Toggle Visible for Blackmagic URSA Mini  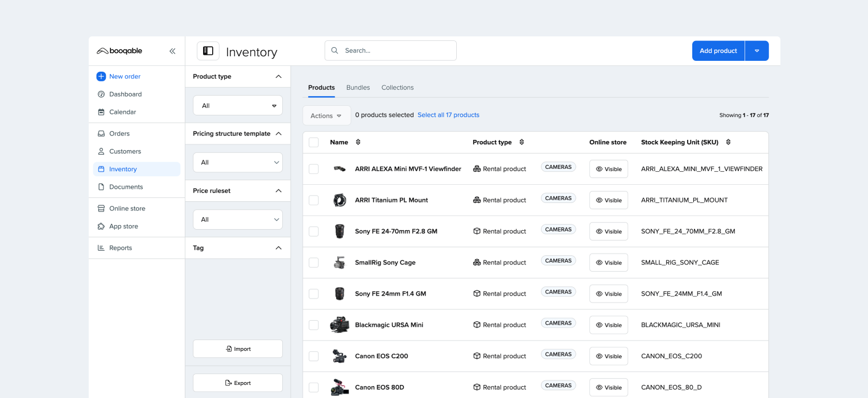click(x=609, y=325)
